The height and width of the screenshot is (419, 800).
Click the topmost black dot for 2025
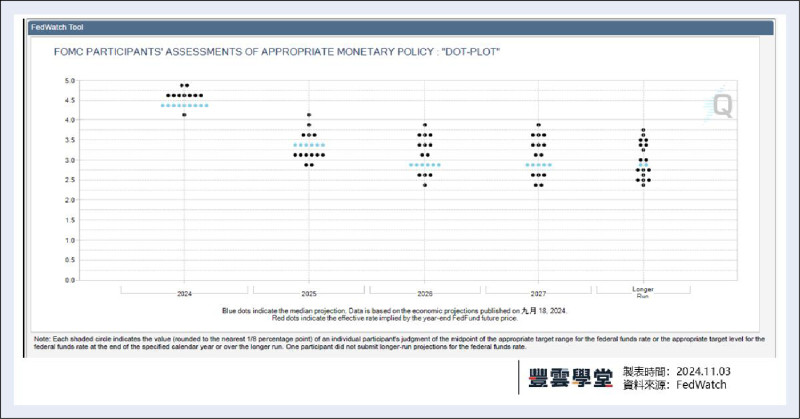[x=309, y=115]
